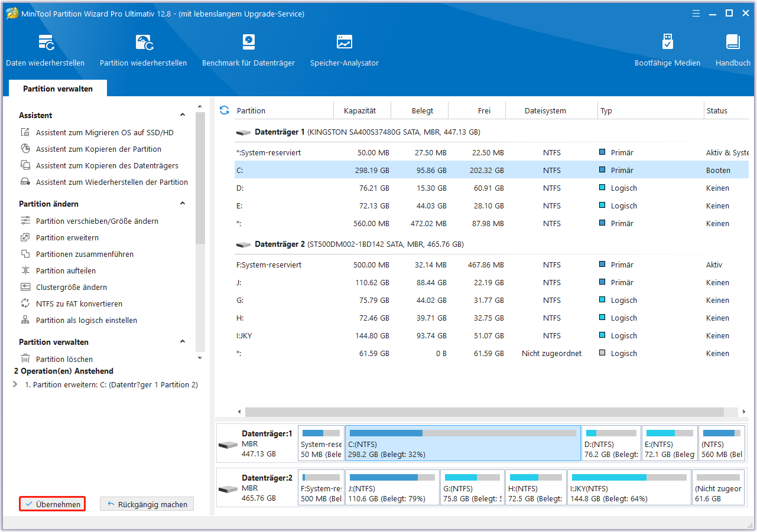Click Rückgängig machen button
This screenshot has width=757, height=532.
coord(147,504)
